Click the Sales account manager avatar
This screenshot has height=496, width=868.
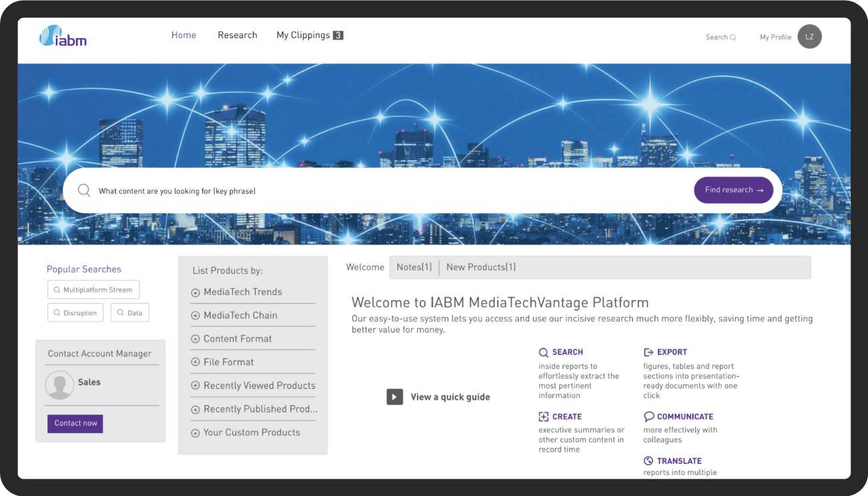(59, 385)
